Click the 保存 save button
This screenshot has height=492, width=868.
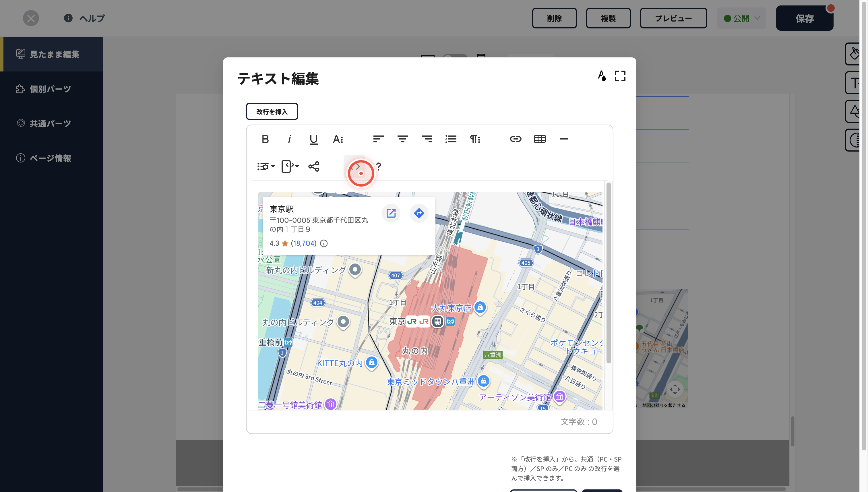[805, 18]
